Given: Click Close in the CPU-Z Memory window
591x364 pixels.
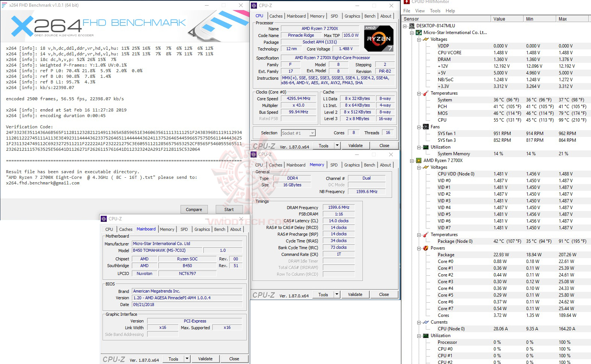Looking at the screenshot, I should [x=384, y=294].
